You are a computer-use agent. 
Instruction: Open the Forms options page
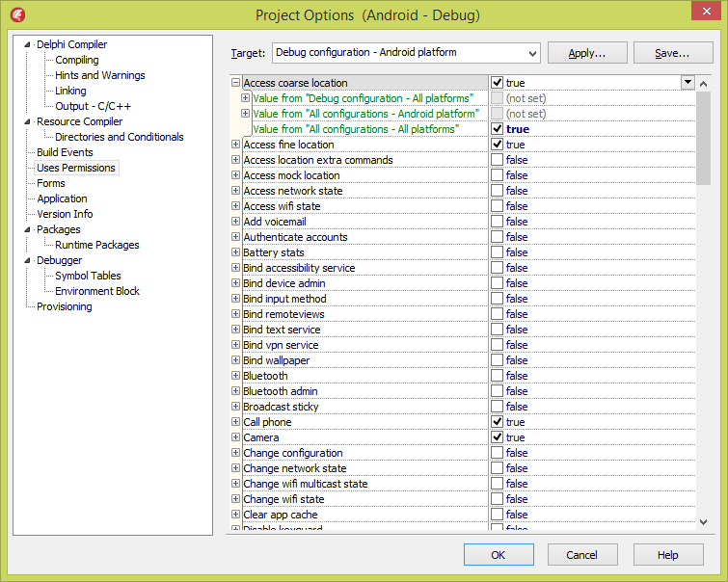pyautogui.click(x=51, y=183)
